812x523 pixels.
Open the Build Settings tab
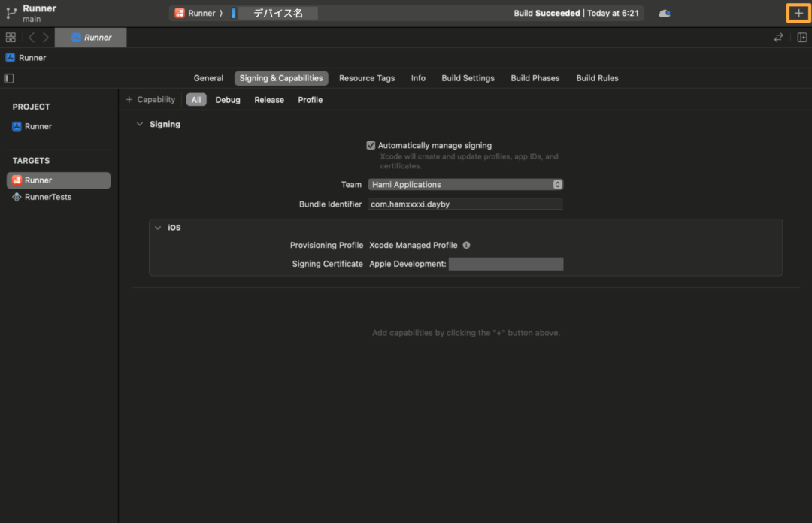click(x=468, y=78)
